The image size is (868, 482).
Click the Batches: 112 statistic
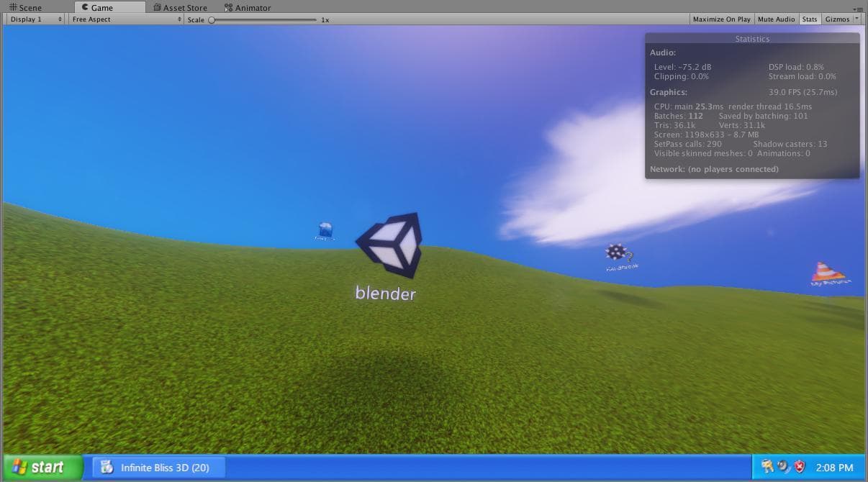678,116
